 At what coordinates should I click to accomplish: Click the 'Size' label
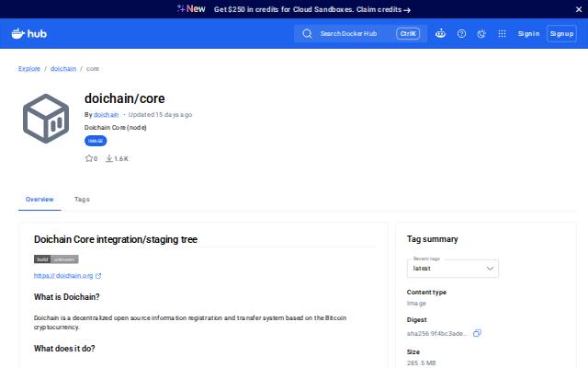click(413, 351)
